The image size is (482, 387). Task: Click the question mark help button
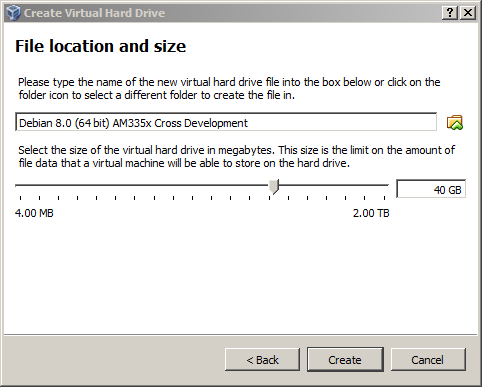[x=450, y=13]
